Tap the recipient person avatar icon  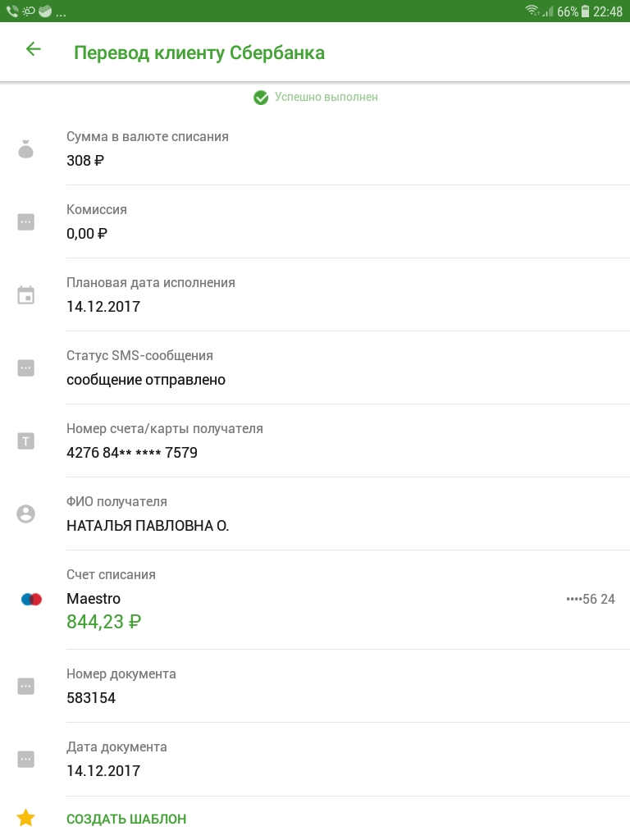pos(26,514)
